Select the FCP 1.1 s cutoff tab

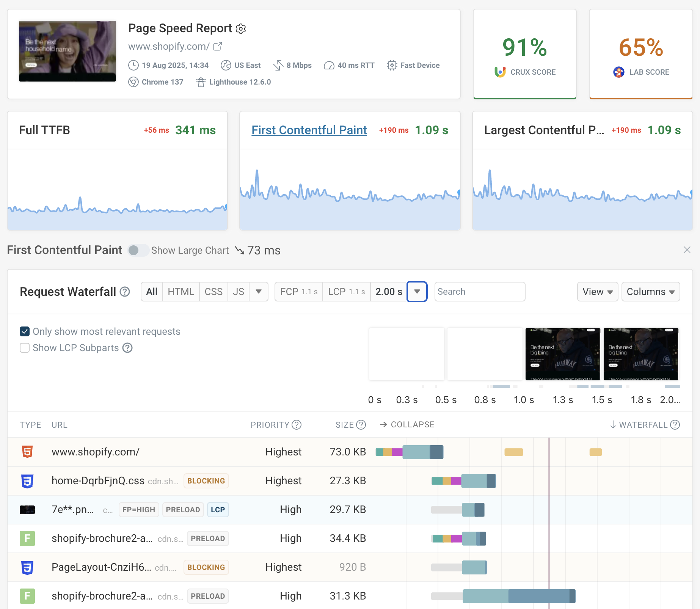299,292
